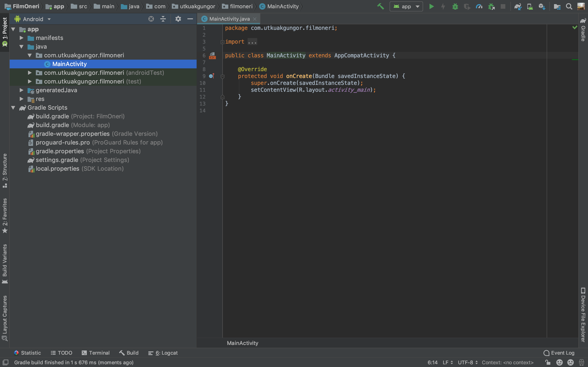Expand the res folder node

click(22, 99)
